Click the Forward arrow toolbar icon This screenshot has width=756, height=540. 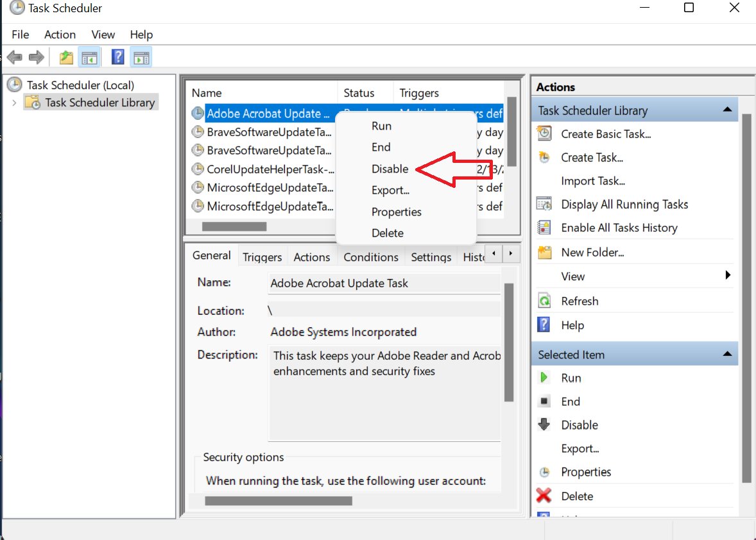pyautogui.click(x=36, y=57)
